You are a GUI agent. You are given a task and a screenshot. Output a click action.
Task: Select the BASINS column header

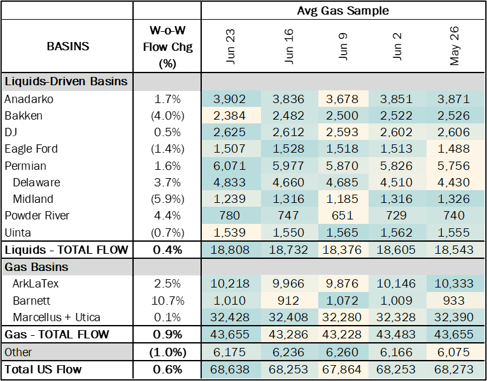point(68,46)
